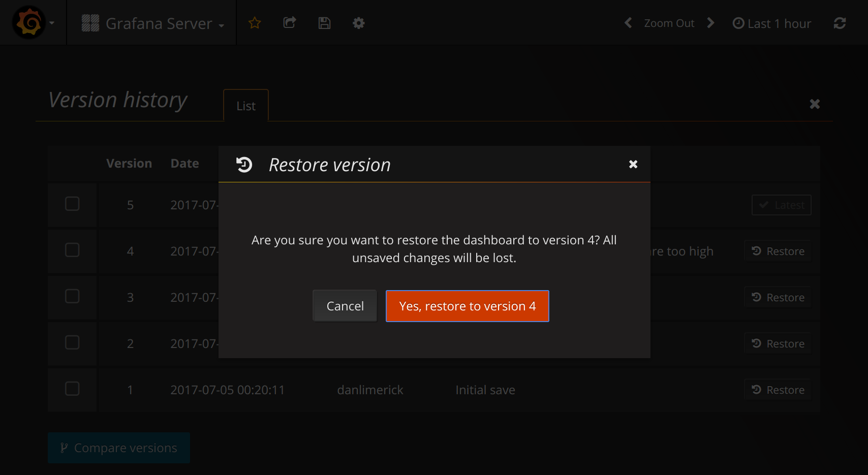Click Zoom Out in the top bar

click(x=669, y=23)
